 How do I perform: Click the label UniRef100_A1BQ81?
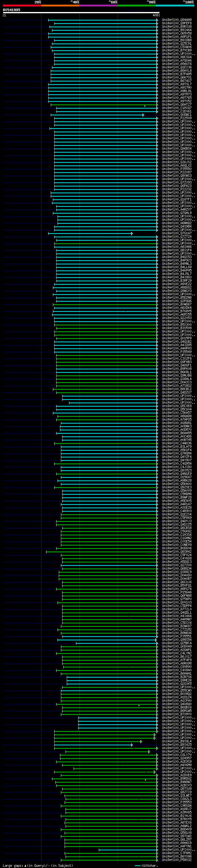tap(177, 423)
